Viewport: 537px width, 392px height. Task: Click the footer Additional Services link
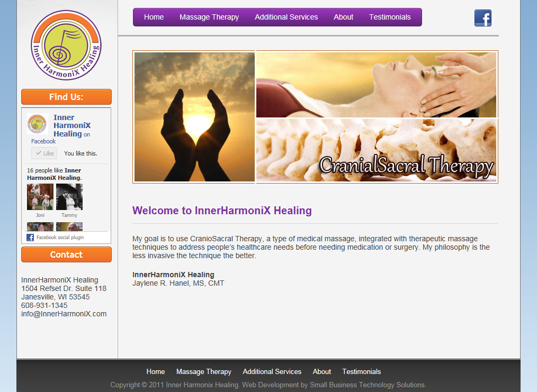point(272,371)
